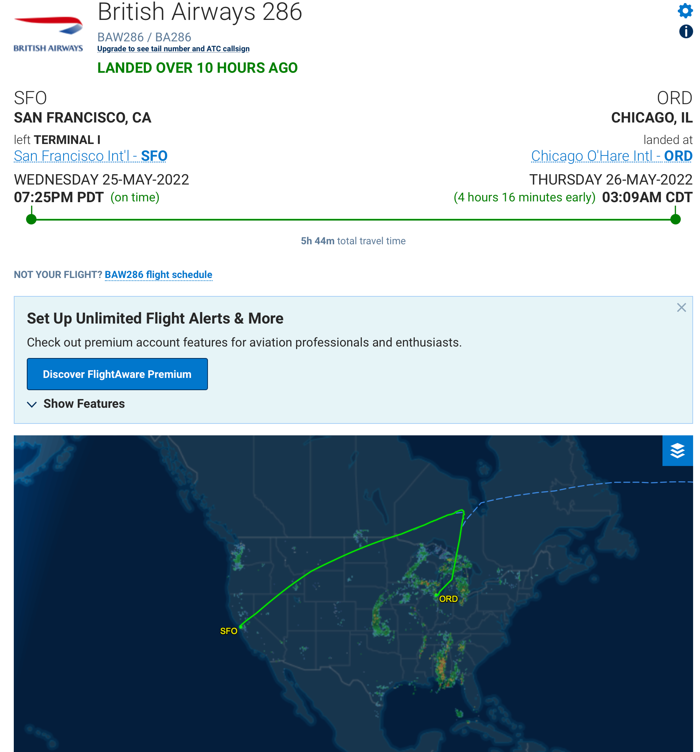Open the San Francisco Int'l - SFO airport page

(90, 156)
